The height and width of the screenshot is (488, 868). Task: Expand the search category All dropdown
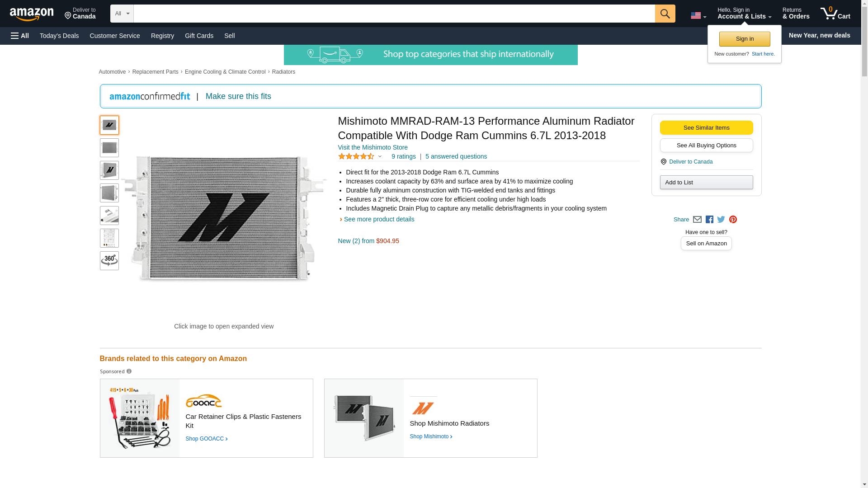[122, 14]
